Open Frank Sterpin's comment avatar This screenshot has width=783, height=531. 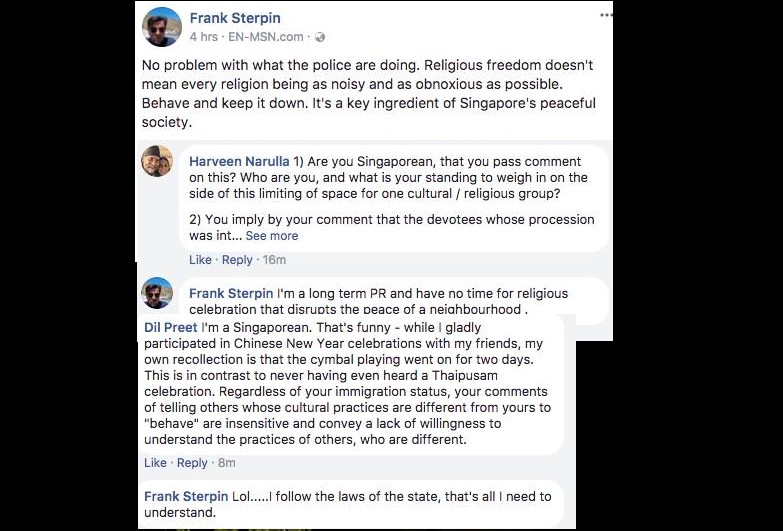point(157,293)
